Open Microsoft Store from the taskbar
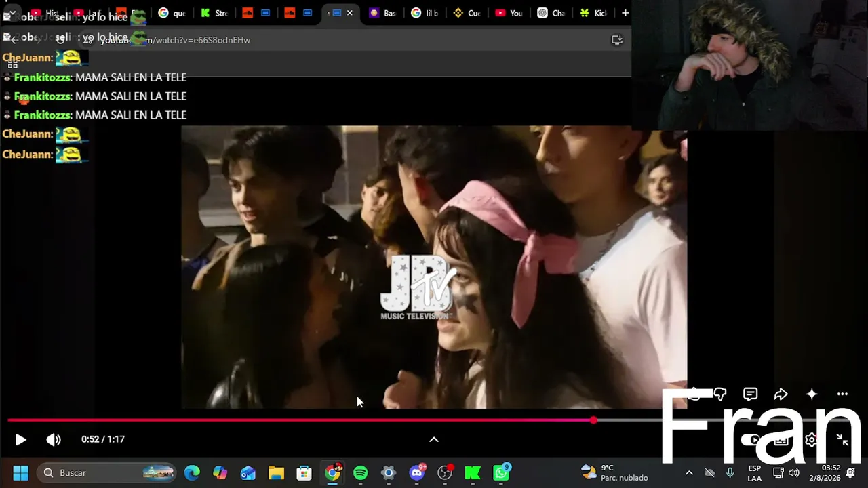This screenshot has width=868, height=488. (x=304, y=472)
